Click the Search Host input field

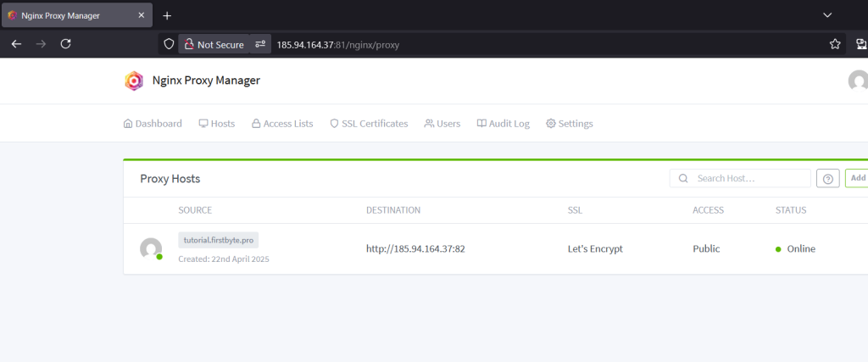tap(740, 178)
